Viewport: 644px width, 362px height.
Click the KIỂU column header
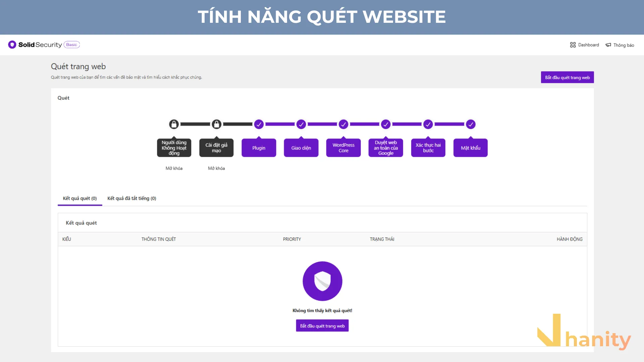(x=67, y=239)
